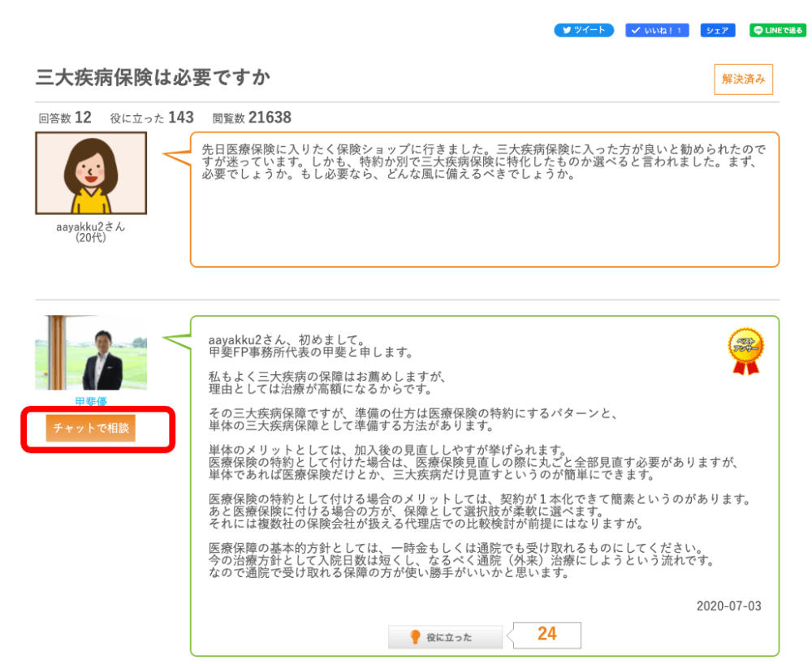Image resolution: width=812 pixels, height=664 pixels.
Task: Click the ベストアンサー ribbon badge icon
Action: (745, 351)
